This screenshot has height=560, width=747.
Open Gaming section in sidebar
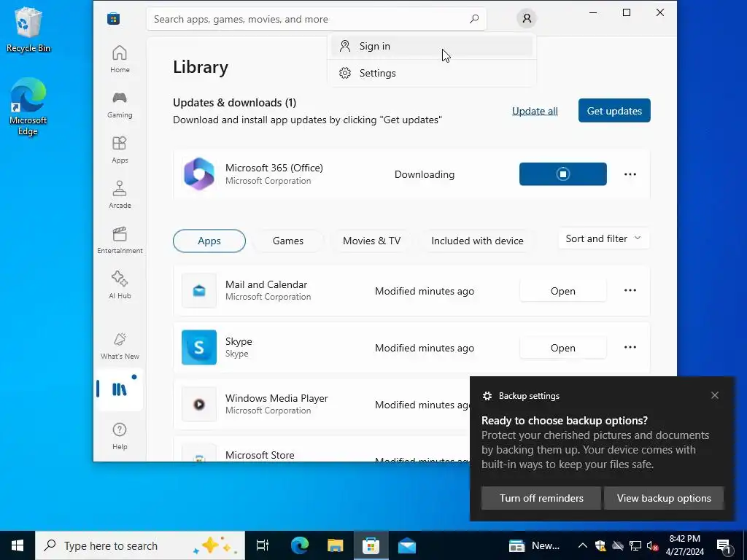[x=120, y=105]
